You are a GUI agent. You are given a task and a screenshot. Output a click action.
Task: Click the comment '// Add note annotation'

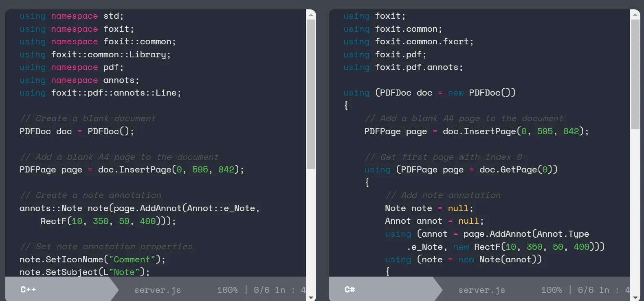[443, 196]
